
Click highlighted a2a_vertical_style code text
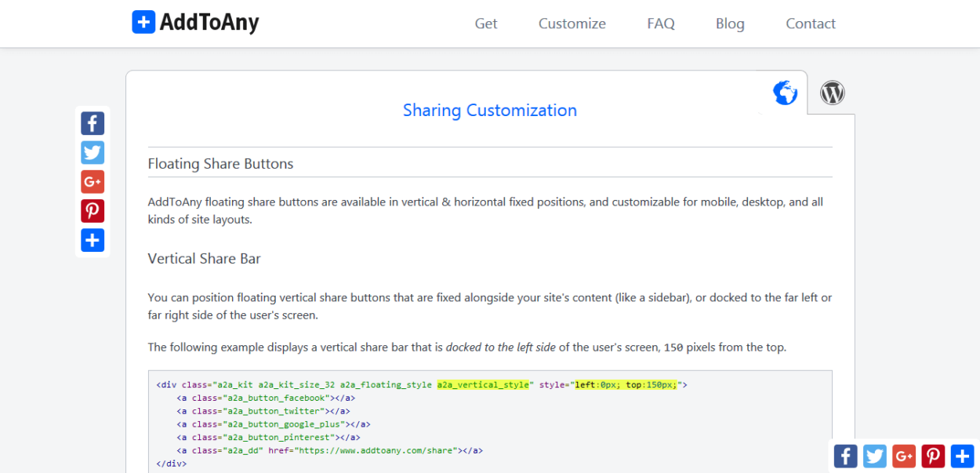point(483,384)
